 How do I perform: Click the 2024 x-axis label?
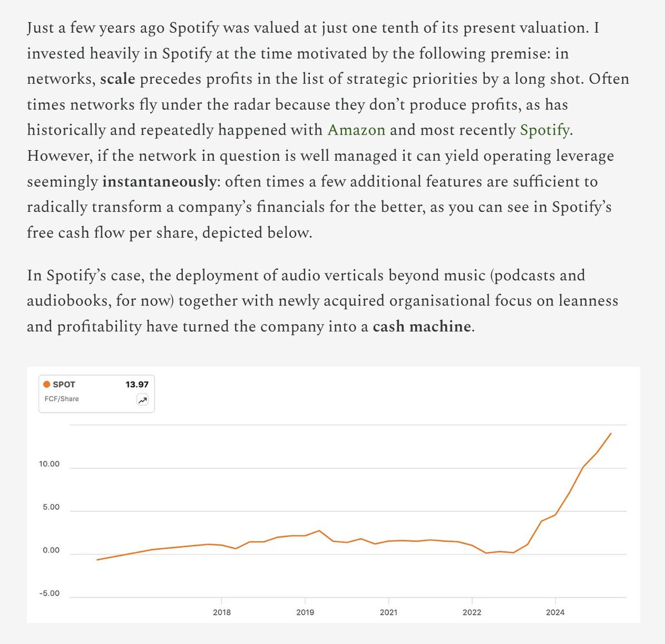(555, 612)
